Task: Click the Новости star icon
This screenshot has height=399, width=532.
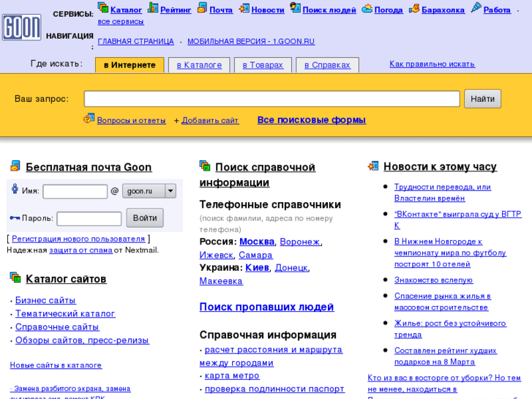Action: 244,8
